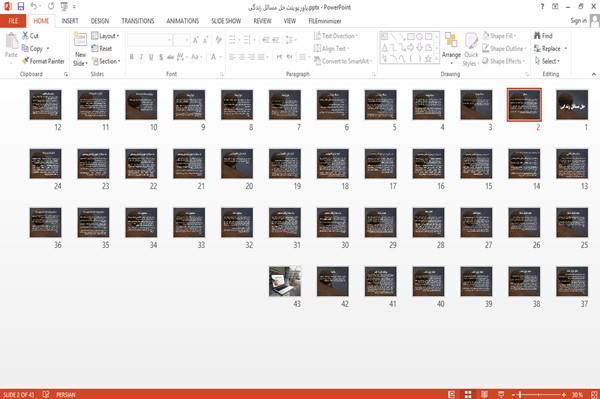
Task: Click the spell check icon in status bar
Action: pos(46,394)
